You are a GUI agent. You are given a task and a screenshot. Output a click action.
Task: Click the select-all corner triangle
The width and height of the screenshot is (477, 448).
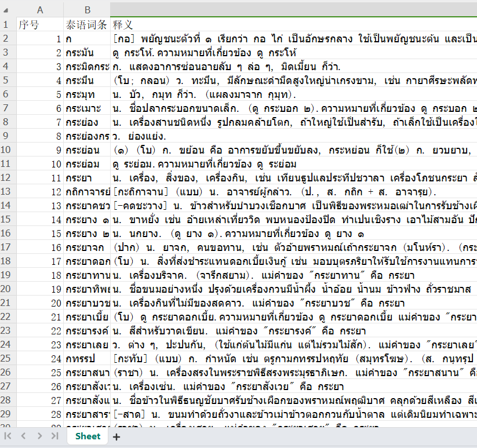click(6, 10)
